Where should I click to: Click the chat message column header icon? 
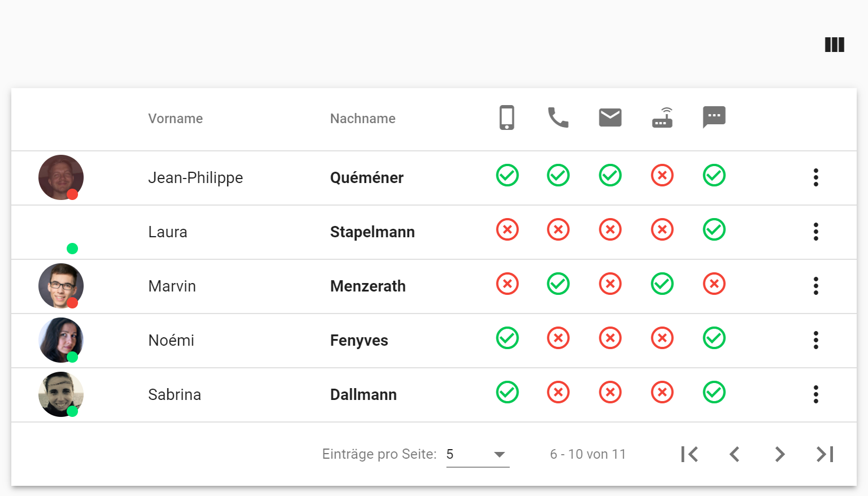coord(714,118)
